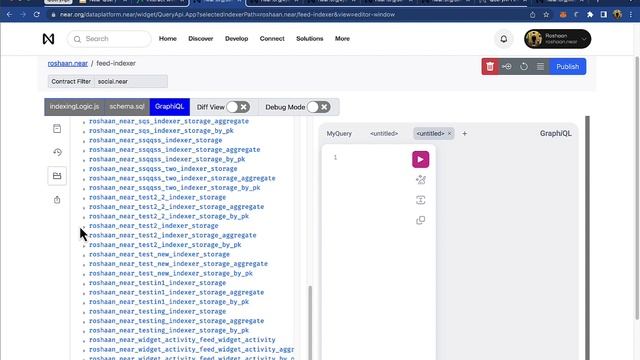This screenshot has height=360, width=640.
Task: Close the active untitled query tab
Action: point(450,133)
